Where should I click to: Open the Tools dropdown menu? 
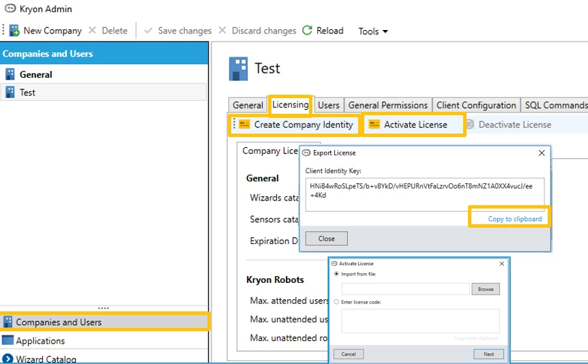372,31
